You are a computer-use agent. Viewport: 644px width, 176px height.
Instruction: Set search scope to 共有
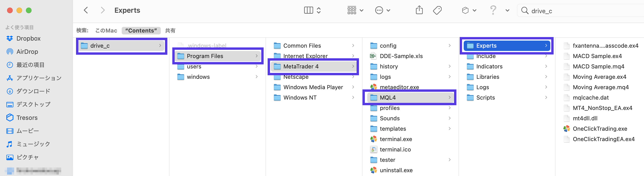point(170,31)
